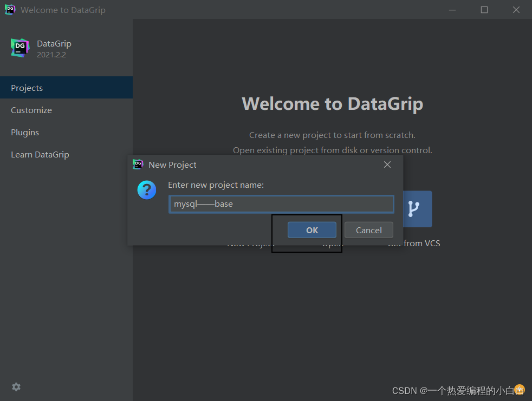Open the Projects section
The width and height of the screenshot is (532, 401).
click(x=66, y=88)
